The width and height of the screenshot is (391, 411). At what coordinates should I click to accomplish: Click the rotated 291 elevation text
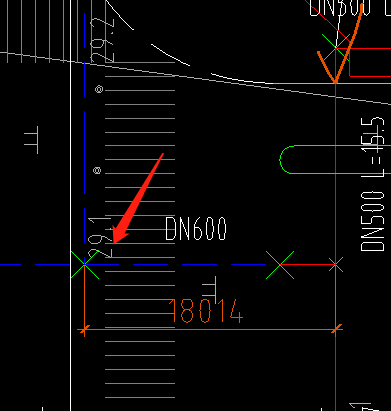[99, 237]
